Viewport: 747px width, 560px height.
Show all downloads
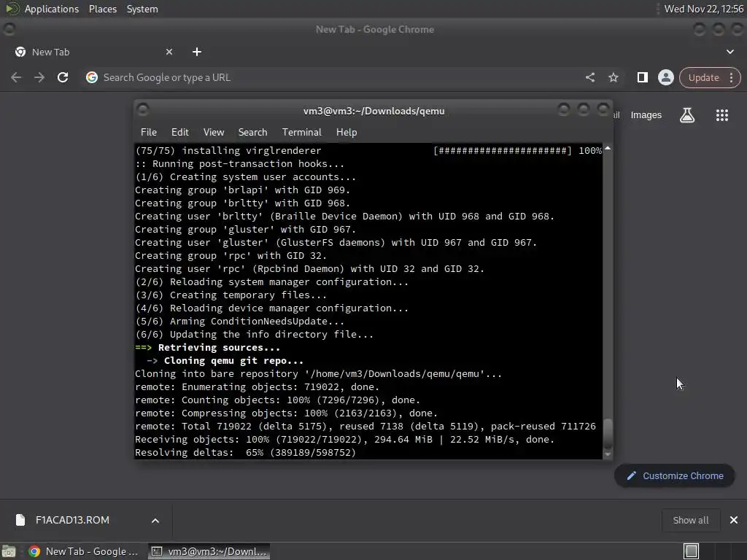pyautogui.click(x=690, y=520)
